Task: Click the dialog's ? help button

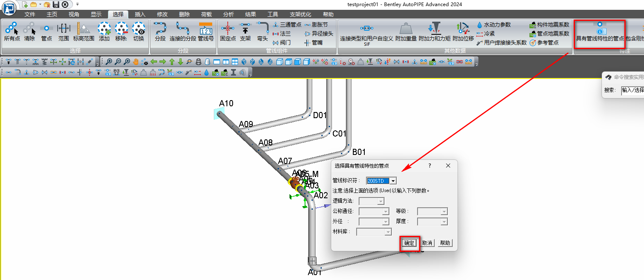Action: (x=429, y=166)
